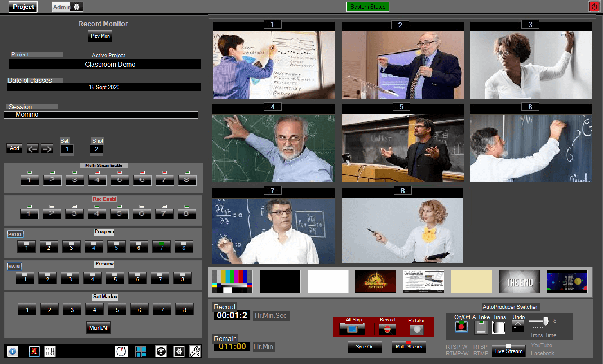
Task: Open the audio mixer faders icon
Action: 50,351
